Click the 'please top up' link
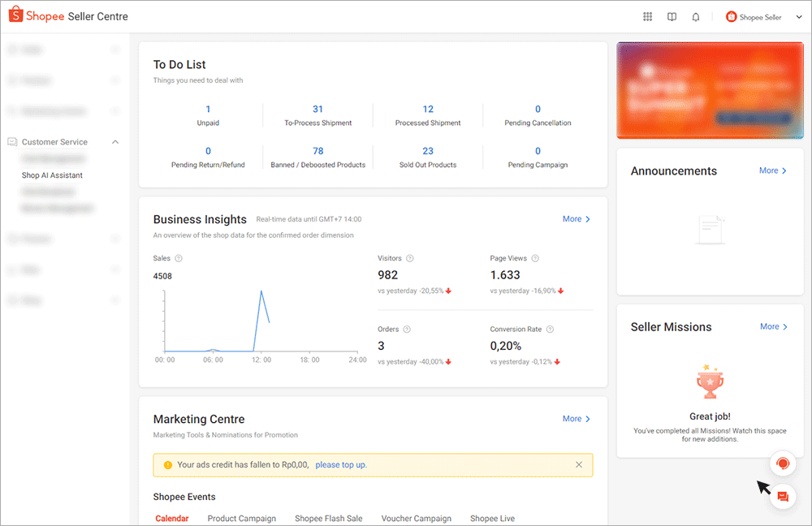This screenshot has height=526, width=812. (x=341, y=464)
